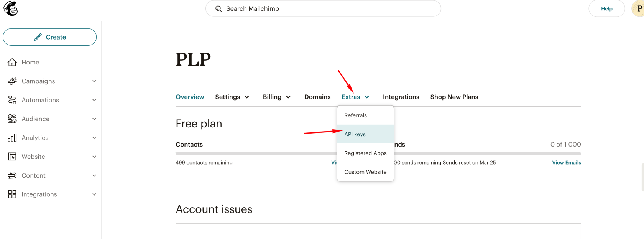The width and height of the screenshot is (644, 239).
Task: Click the Analytics bar chart icon
Action: click(x=12, y=138)
